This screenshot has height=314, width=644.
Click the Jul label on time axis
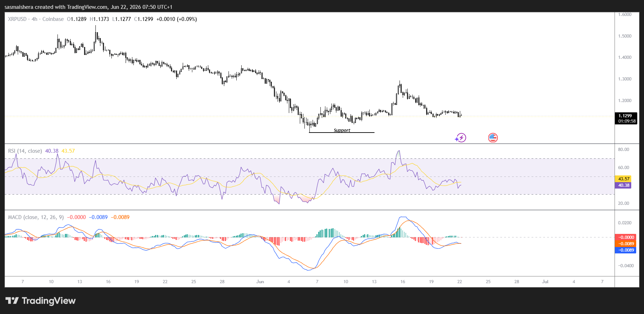tap(545, 282)
